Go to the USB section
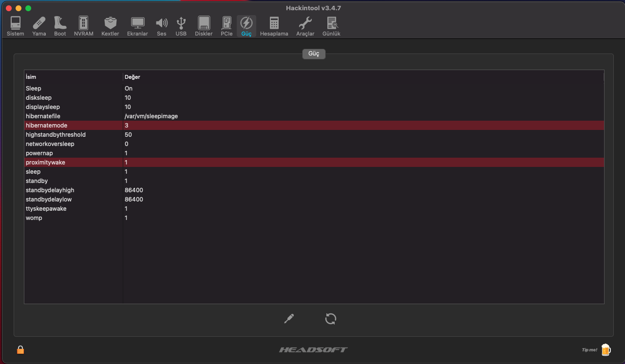Screen dimensions: 625x364 point(181,26)
